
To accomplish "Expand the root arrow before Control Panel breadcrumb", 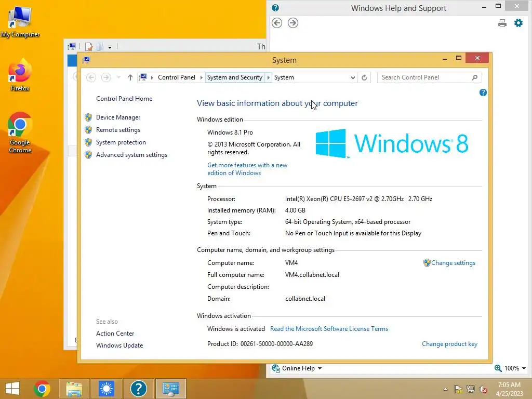I will coord(152,78).
